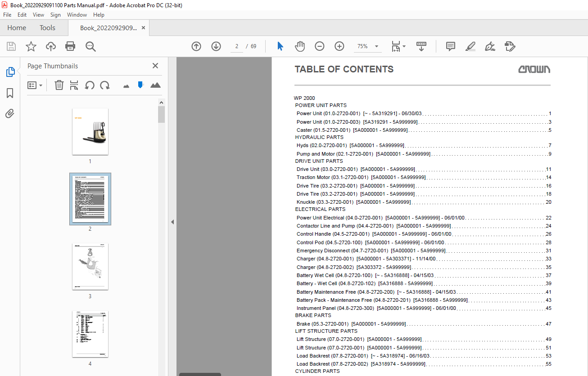Open Power Unit (01.0-2720-001) contents entry

point(424,114)
